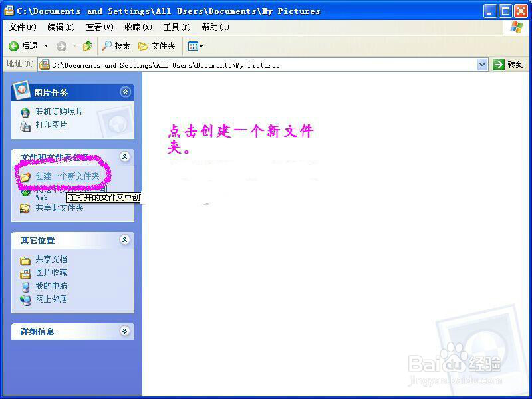Open the Search (搜索) panel
Viewport: 532px width, 399px height.
coord(116,46)
